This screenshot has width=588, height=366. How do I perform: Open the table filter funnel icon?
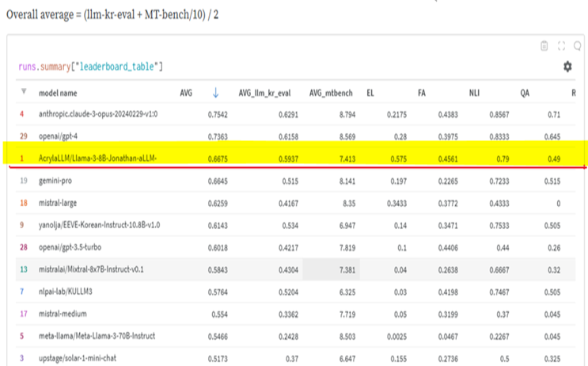click(x=24, y=91)
